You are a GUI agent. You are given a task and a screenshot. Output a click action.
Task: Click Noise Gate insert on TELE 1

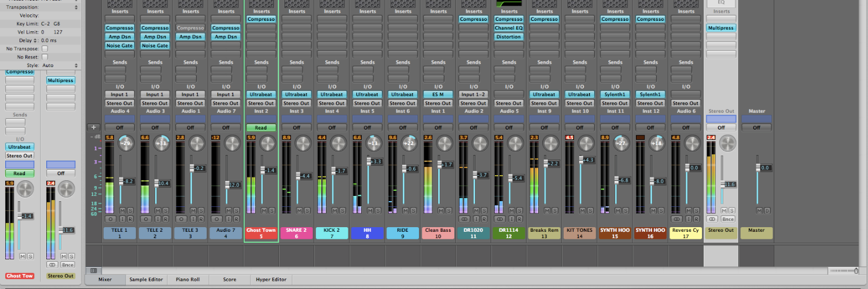120,46
